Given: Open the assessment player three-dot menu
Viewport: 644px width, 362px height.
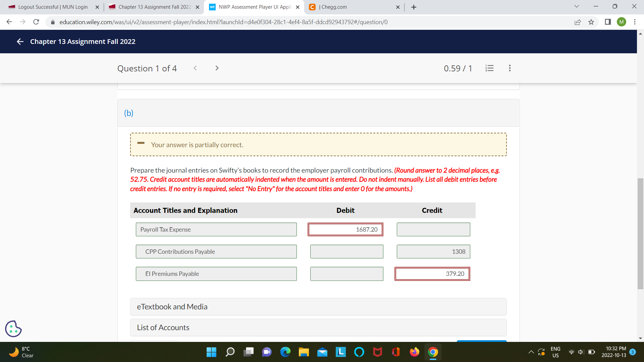Looking at the screenshot, I should coord(509,68).
